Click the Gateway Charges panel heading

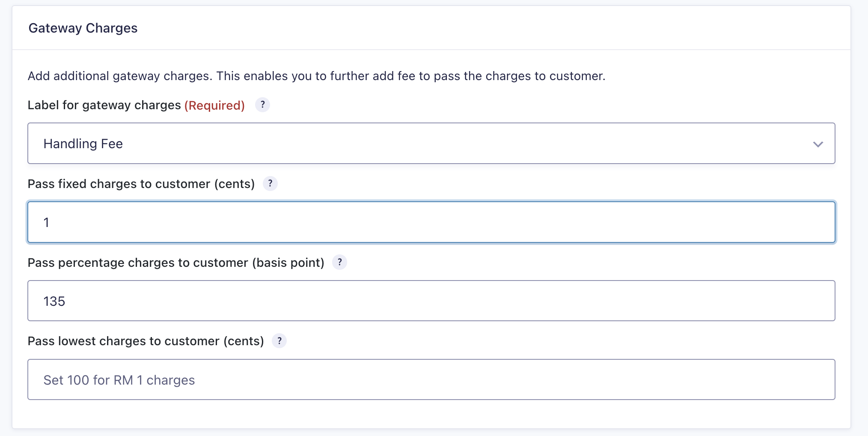83,28
